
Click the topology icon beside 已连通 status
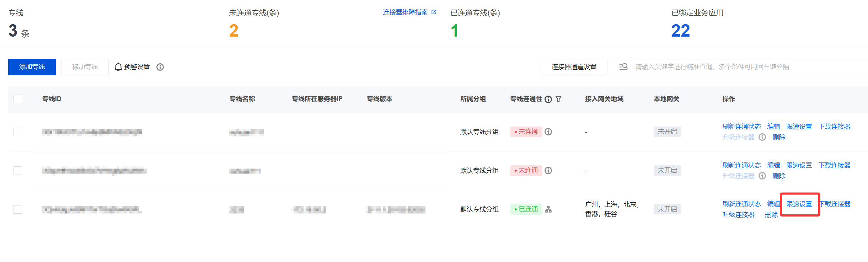(548, 209)
